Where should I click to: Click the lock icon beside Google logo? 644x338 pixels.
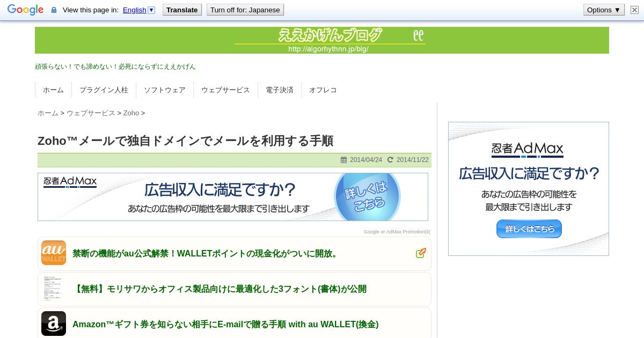click(x=54, y=10)
